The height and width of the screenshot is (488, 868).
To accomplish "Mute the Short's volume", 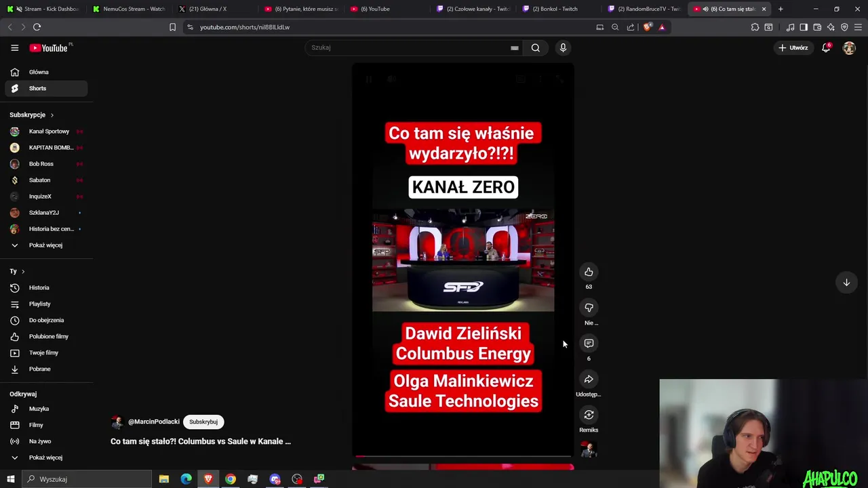I will 391,79.
